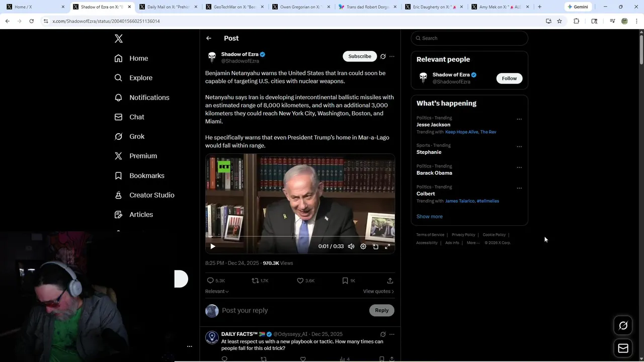Screen dimensions: 644x362
Task: Open Privacy Policy link
Action: pos(463,235)
